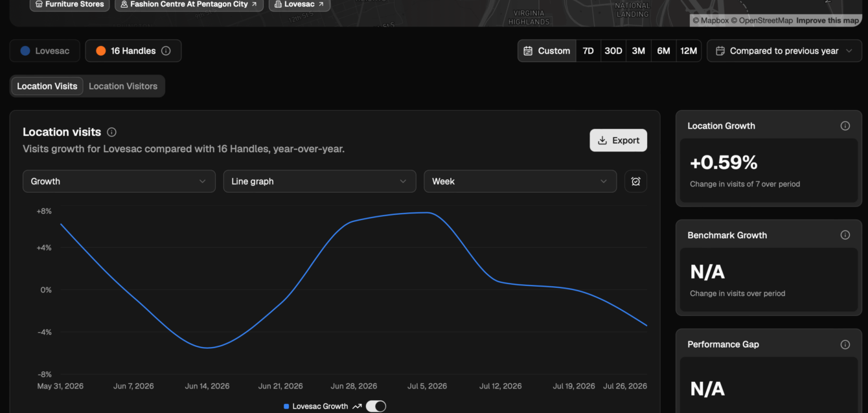Set the time range to 6M
The height and width of the screenshot is (413, 868).
664,51
